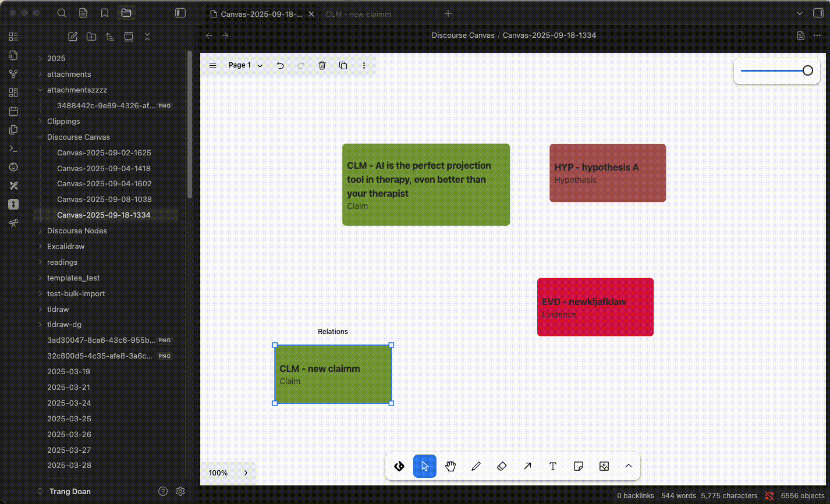Image resolution: width=830 pixels, height=504 pixels.
Task: Click the 100% zoom level button
Action: click(x=218, y=473)
